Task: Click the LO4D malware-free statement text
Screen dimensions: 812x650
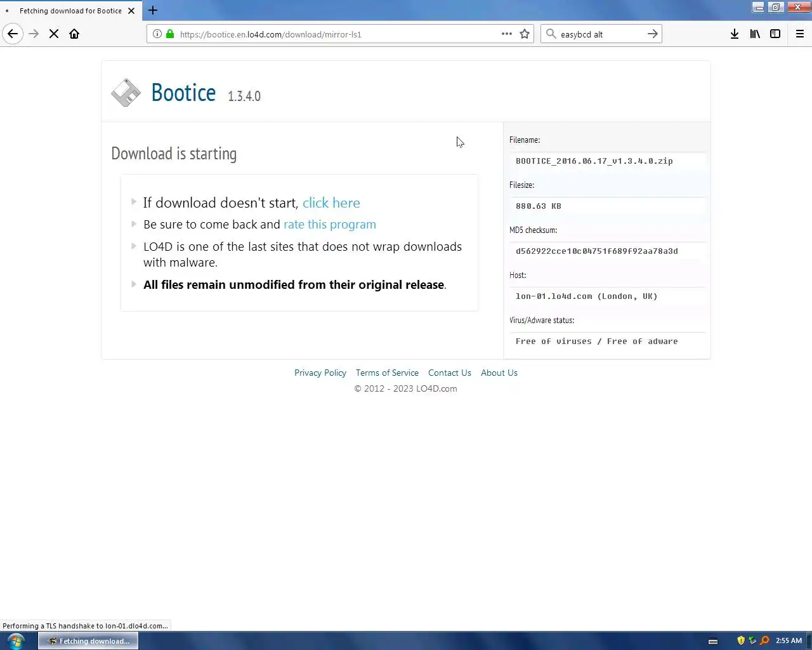Action: (303, 255)
